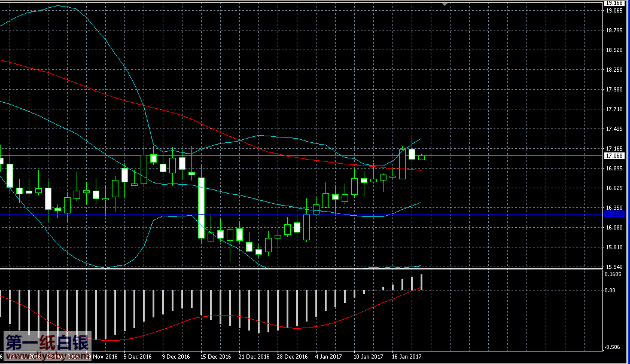Image resolution: width=630 pixels, height=364 pixels.
Task: Click the 19.065 price scale label
Action: tap(614, 11)
